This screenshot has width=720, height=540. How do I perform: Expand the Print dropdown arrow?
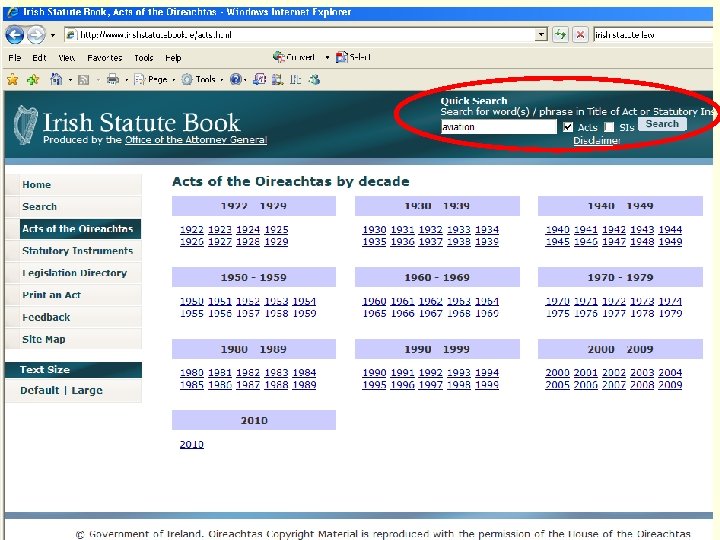click(126, 80)
